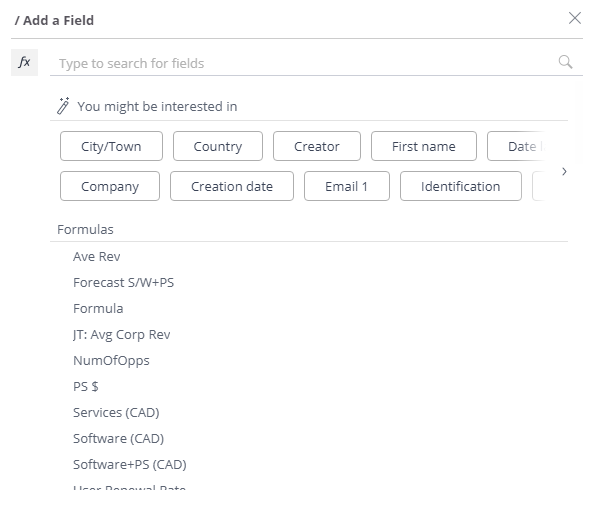
Task: Click the magic wand suggestions icon
Action: point(63,106)
